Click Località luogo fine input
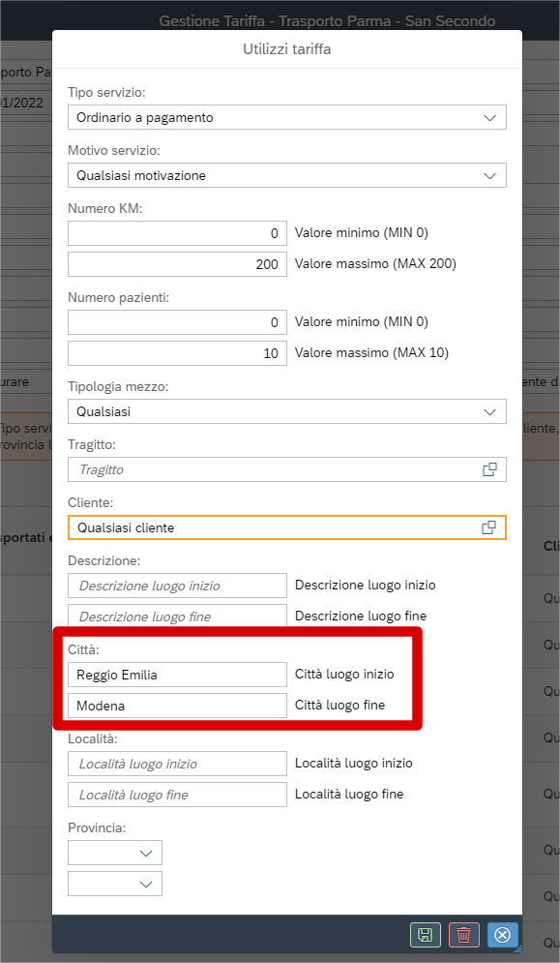The image size is (560, 963). (177, 795)
